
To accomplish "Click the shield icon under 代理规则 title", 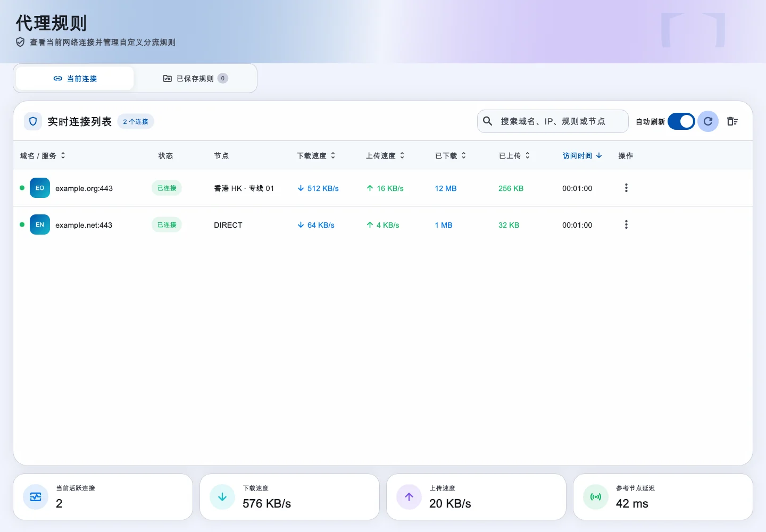I will click(20, 42).
